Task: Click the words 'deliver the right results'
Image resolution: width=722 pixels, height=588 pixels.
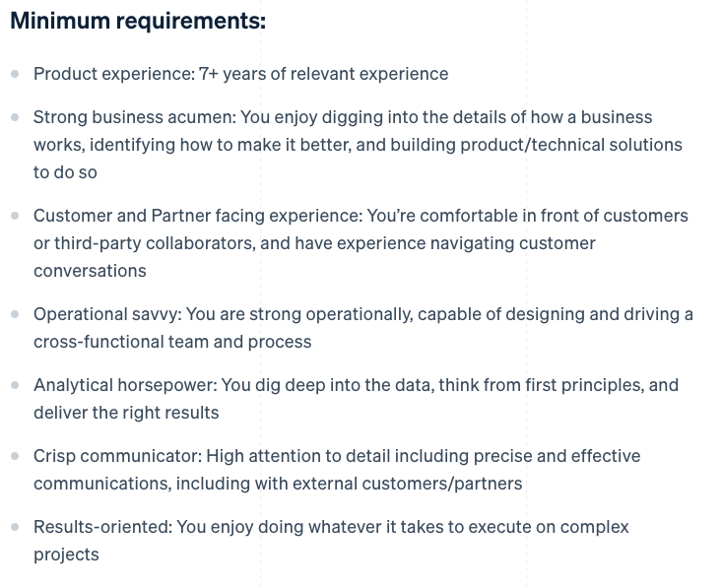Action: 126,413
